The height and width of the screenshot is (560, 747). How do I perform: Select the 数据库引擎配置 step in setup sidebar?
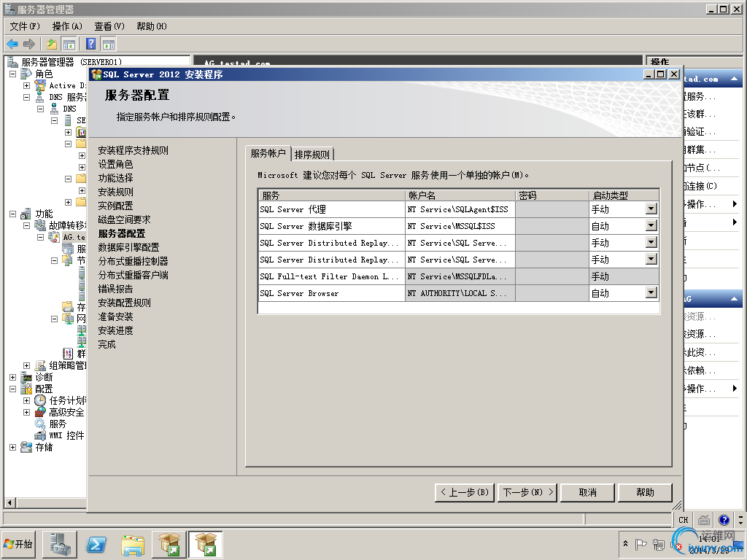[x=128, y=247]
